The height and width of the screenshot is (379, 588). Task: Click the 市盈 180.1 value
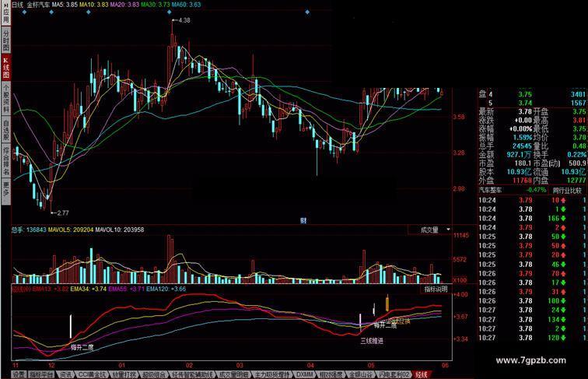tap(523, 163)
